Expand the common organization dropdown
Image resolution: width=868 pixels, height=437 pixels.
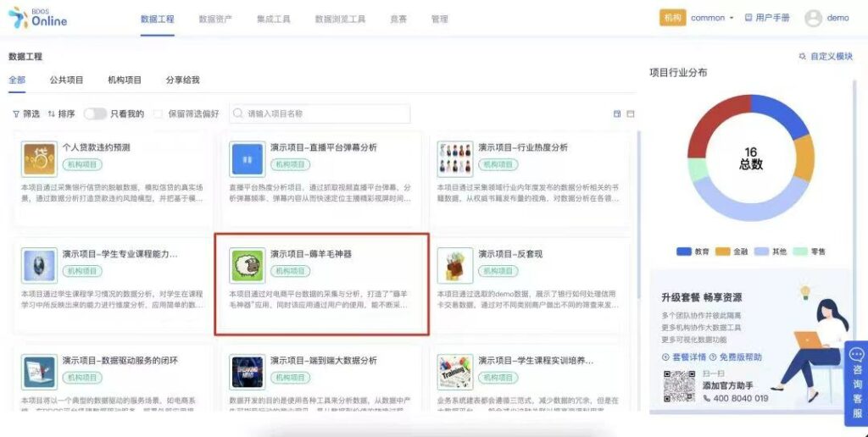[x=712, y=19]
